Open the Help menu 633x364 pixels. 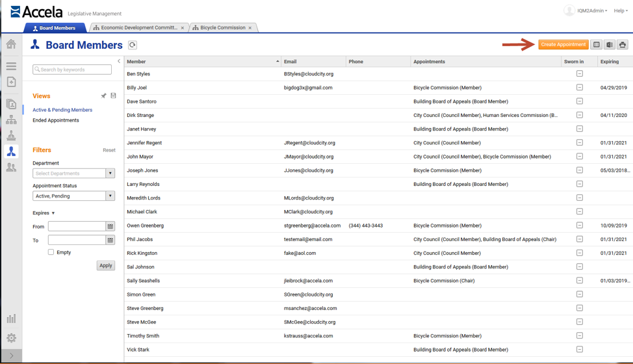pyautogui.click(x=621, y=11)
